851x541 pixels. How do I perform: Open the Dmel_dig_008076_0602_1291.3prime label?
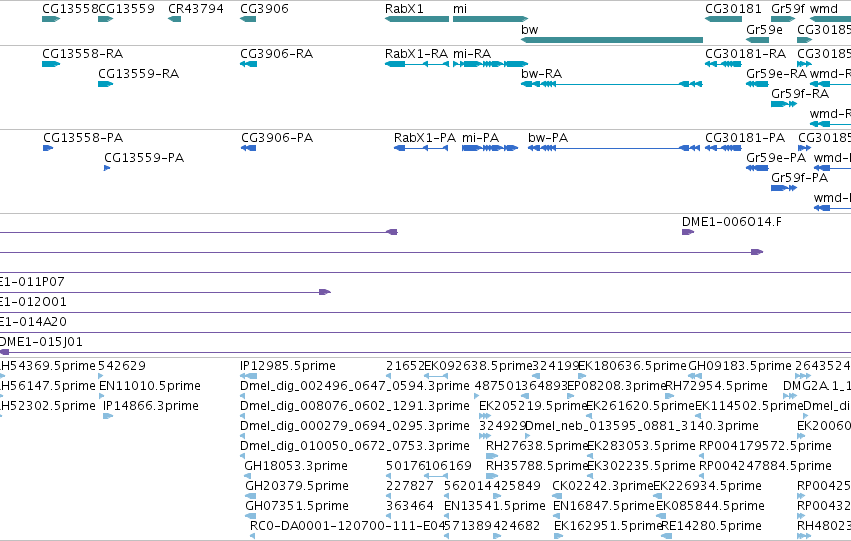[355, 406]
